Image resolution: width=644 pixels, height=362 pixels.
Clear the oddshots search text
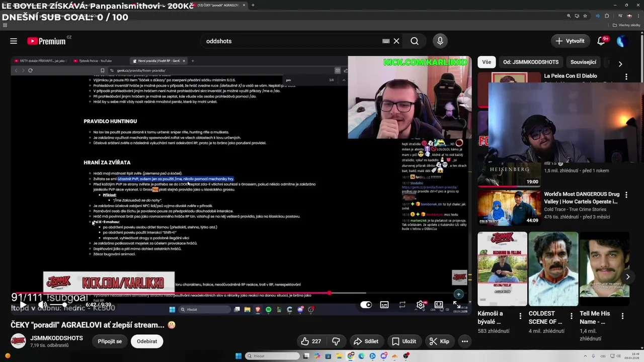point(396,41)
